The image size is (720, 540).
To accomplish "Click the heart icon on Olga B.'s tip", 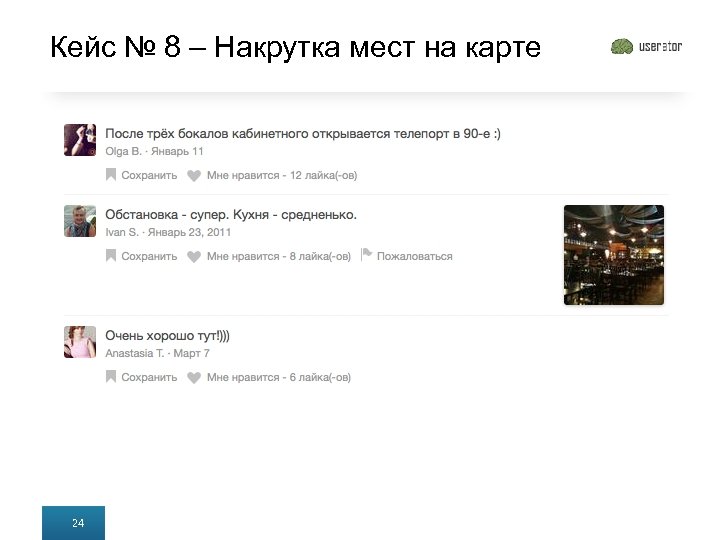I will pyautogui.click(x=194, y=175).
